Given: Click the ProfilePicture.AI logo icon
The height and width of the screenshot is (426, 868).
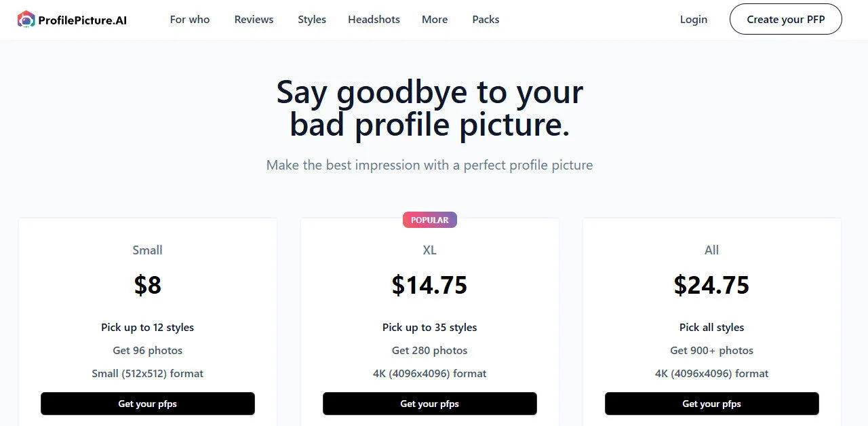Looking at the screenshot, I should point(26,19).
